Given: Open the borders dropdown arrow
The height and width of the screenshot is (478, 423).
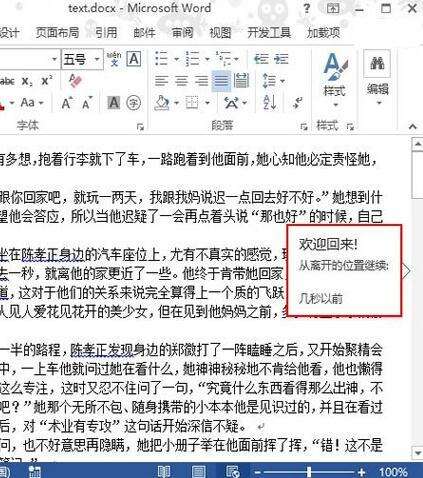Looking at the screenshot, I should 207,103.
